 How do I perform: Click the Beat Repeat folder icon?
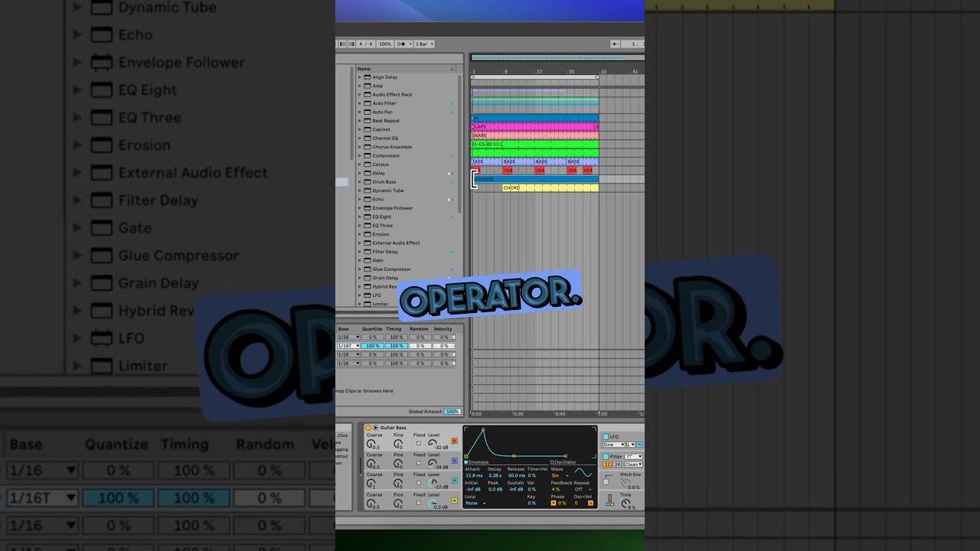tap(367, 121)
